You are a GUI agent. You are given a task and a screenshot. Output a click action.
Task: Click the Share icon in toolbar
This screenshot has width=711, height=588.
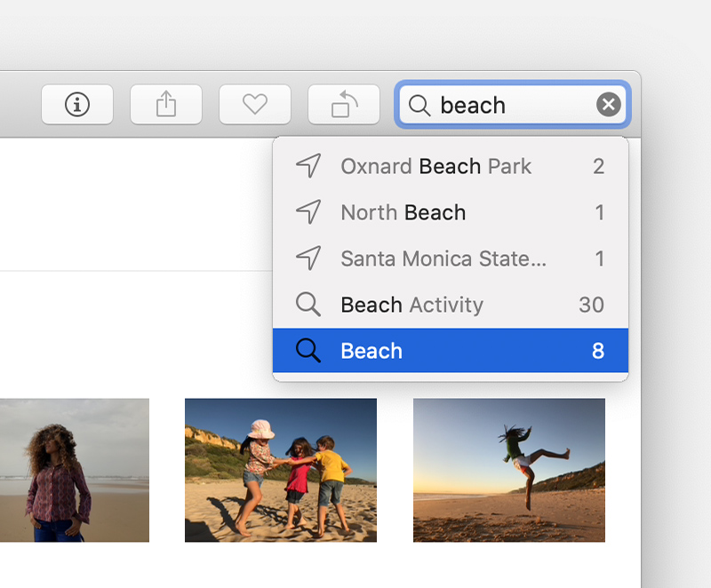[x=166, y=105]
